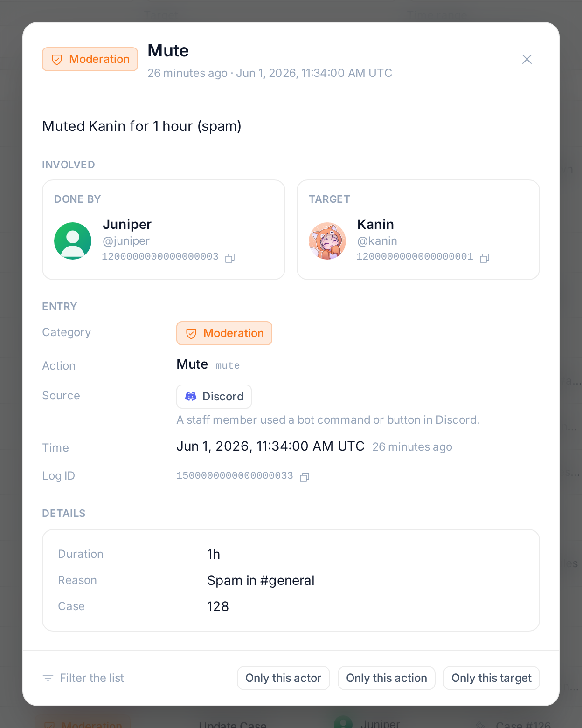This screenshot has width=582, height=728.
Task: Click the @juniper handle
Action: 126,241
